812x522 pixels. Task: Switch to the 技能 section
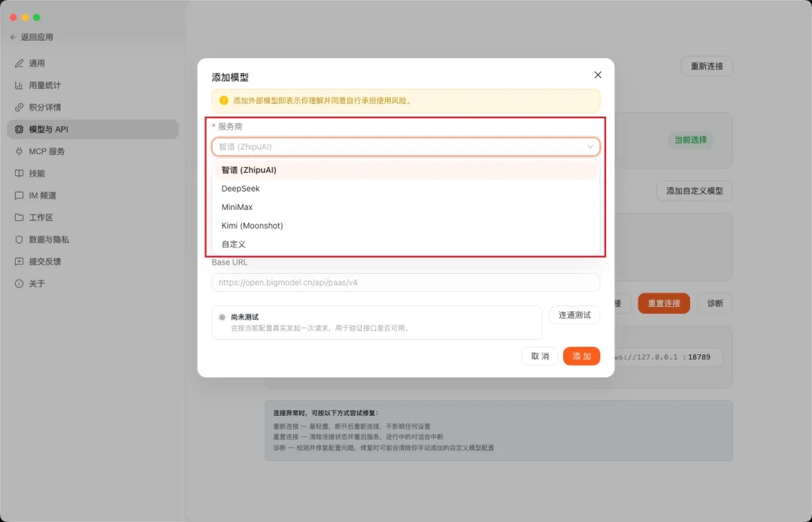[x=92, y=174]
